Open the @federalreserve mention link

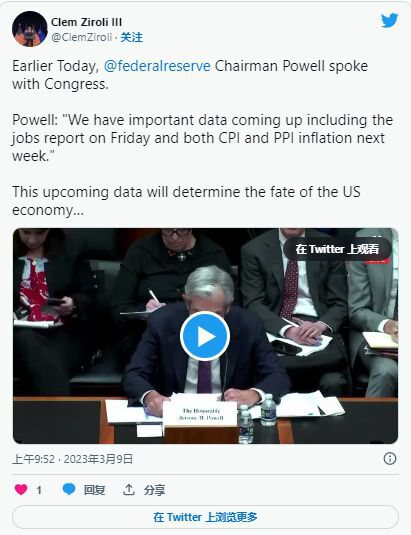pyautogui.click(x=157, y=66)
